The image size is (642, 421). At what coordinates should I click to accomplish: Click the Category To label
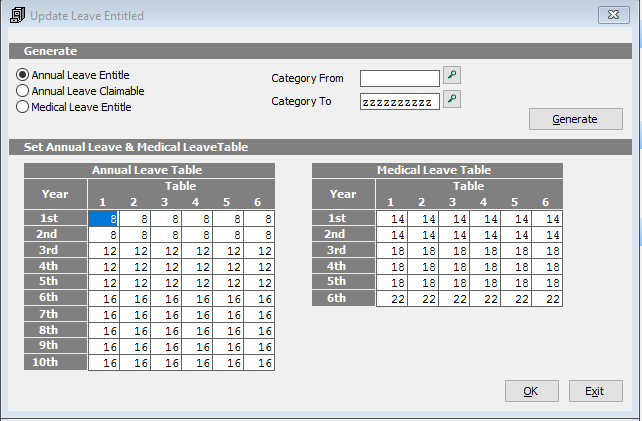pyautogui.click(x=301, y=101)
